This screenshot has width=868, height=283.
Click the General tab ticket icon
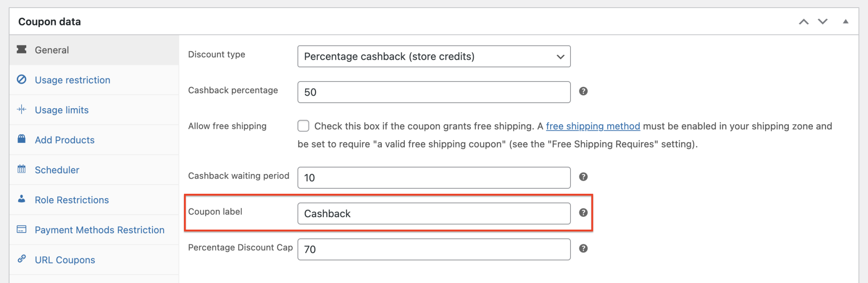point(22,50)
